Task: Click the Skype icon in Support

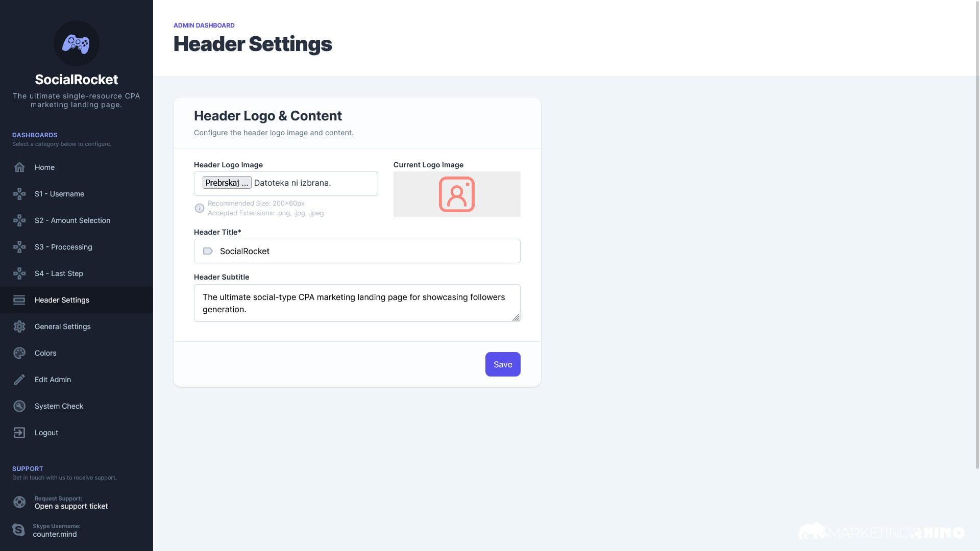Action: tap(19, 530)
